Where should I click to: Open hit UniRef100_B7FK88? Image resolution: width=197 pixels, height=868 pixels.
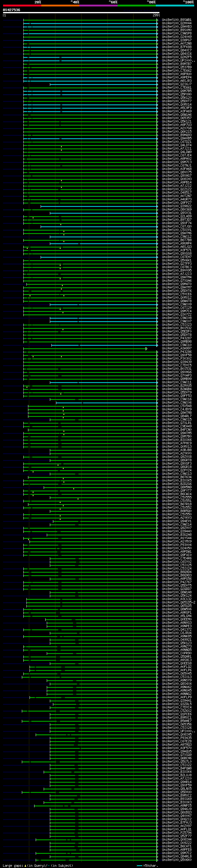pyautogui.click(x=176, y=47)
